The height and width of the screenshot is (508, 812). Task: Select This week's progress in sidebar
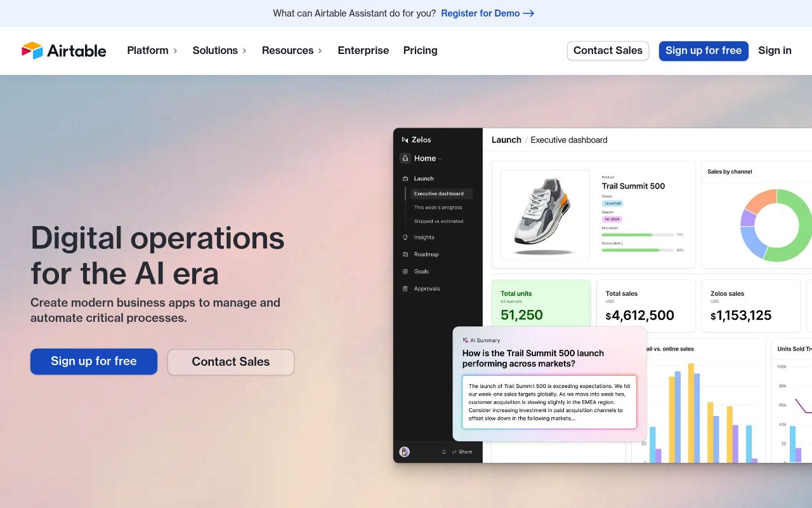438,208
